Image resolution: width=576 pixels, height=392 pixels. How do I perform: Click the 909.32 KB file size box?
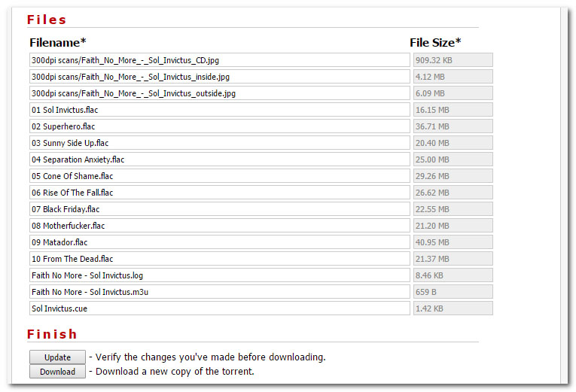pos(453,60)
